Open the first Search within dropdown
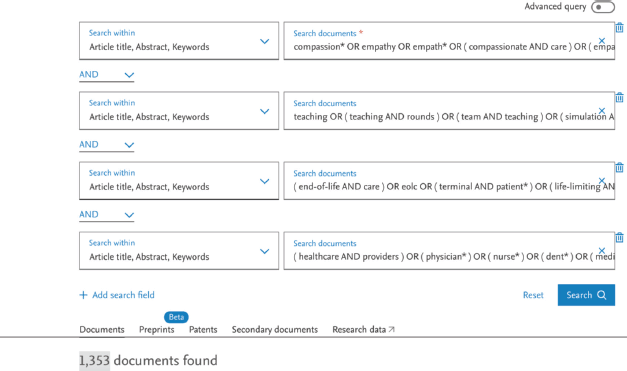This screenshot has height=371, width=627. point(179,41)
